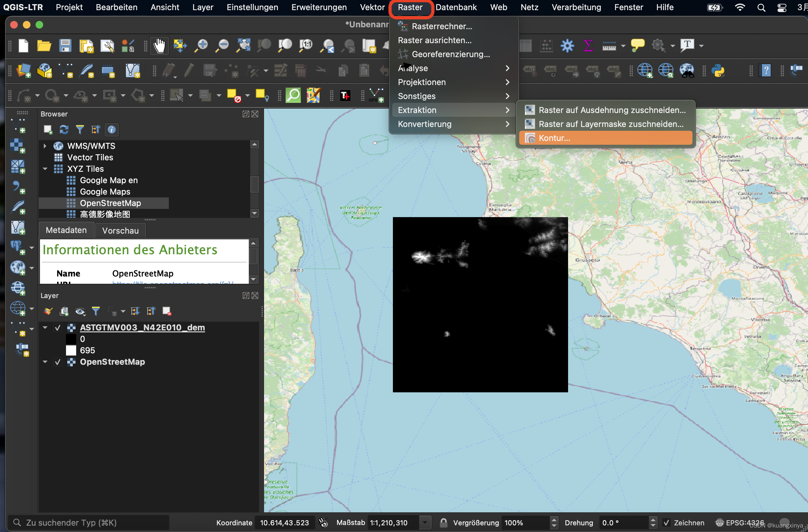This screenshot has width=808, height=532.
Task: Click the Zoom Full extent icon
Action: (243, 45)
